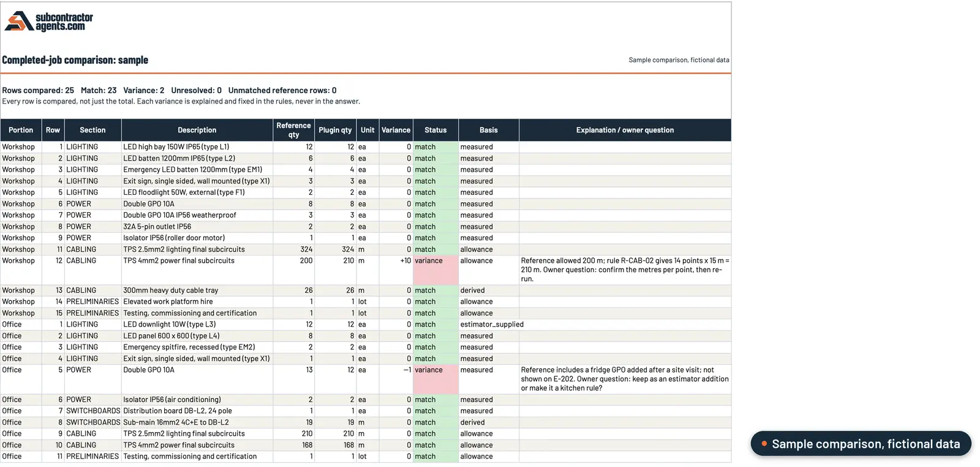This screenshot has width=980, height=467.
Task: Click the Reference qty column header
Action: click(293, 130)
